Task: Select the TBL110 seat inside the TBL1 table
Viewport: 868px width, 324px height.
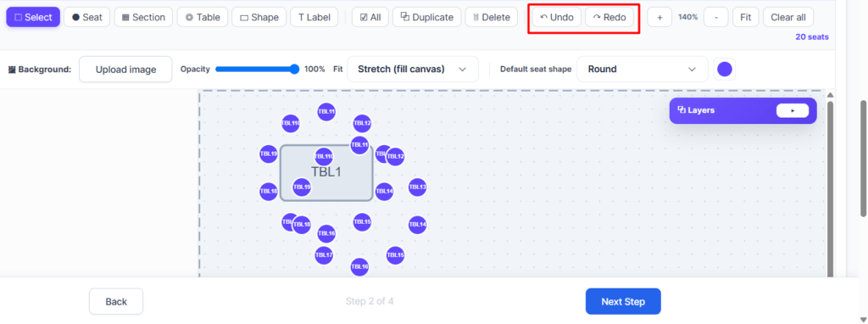Action: click(x=324, y=157)
